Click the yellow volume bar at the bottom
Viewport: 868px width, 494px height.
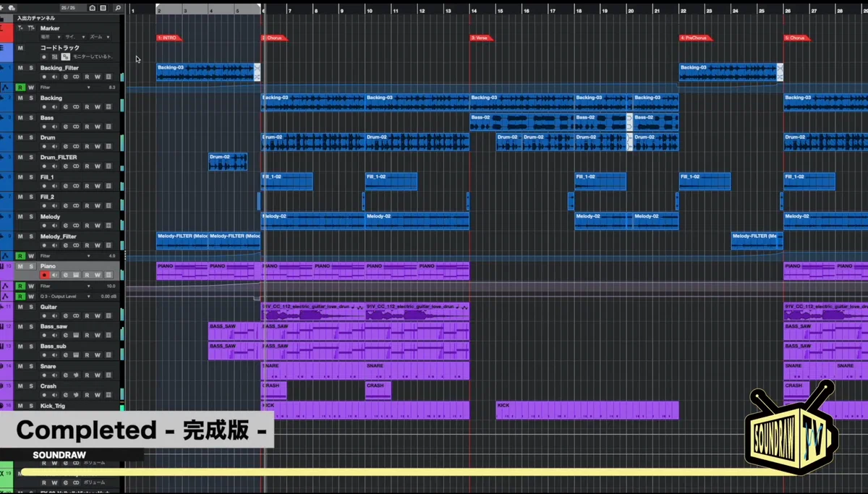(434, 472)
